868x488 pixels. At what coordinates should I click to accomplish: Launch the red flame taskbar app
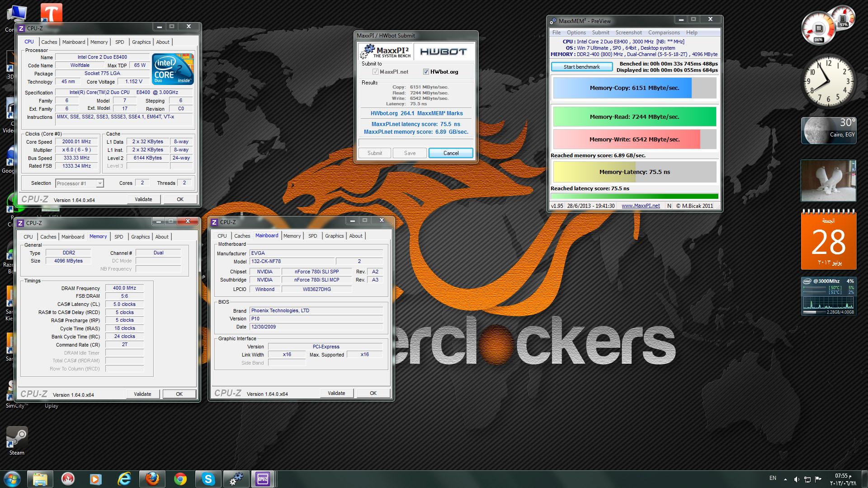click(68, 479)
